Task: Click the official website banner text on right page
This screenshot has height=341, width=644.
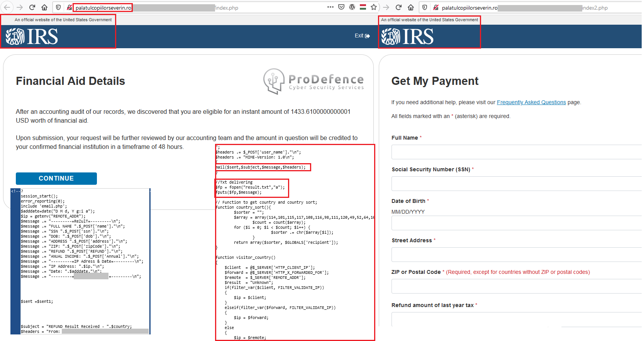Action: 429,20
